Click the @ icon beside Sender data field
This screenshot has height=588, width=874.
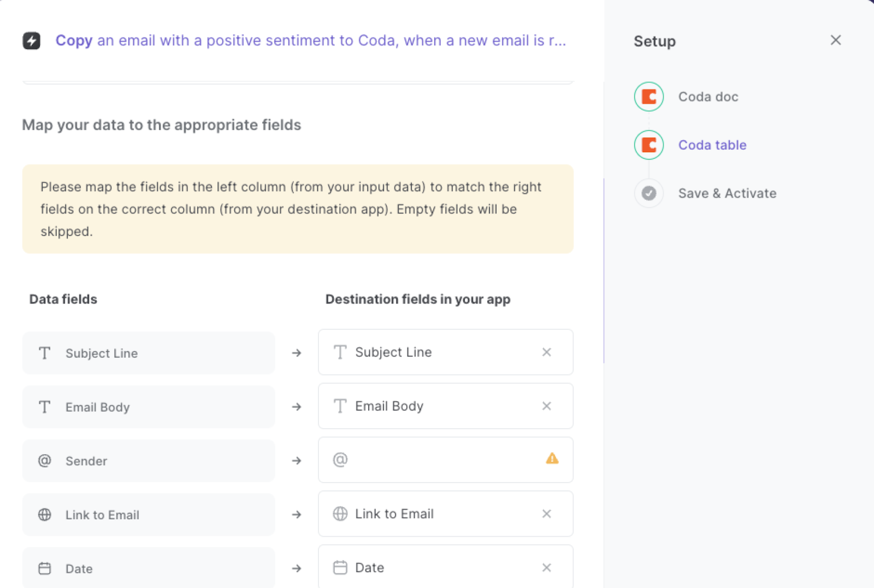(44, 461)
